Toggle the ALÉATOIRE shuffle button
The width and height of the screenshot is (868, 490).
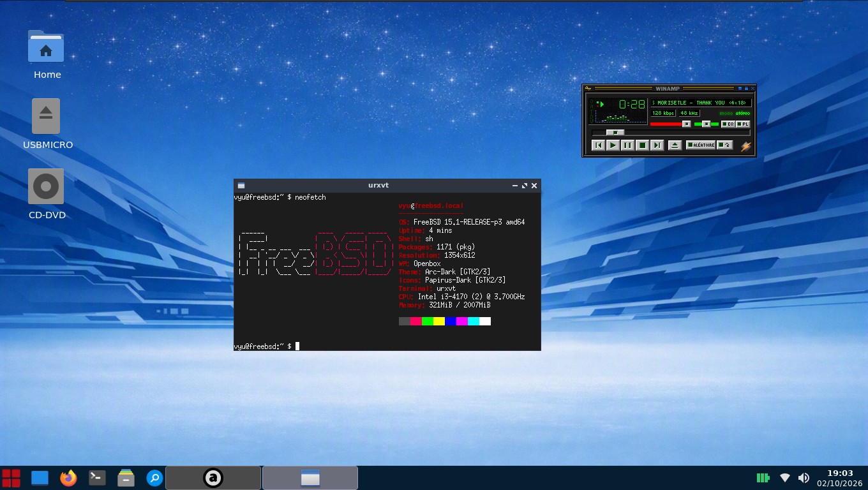[701, 145]
